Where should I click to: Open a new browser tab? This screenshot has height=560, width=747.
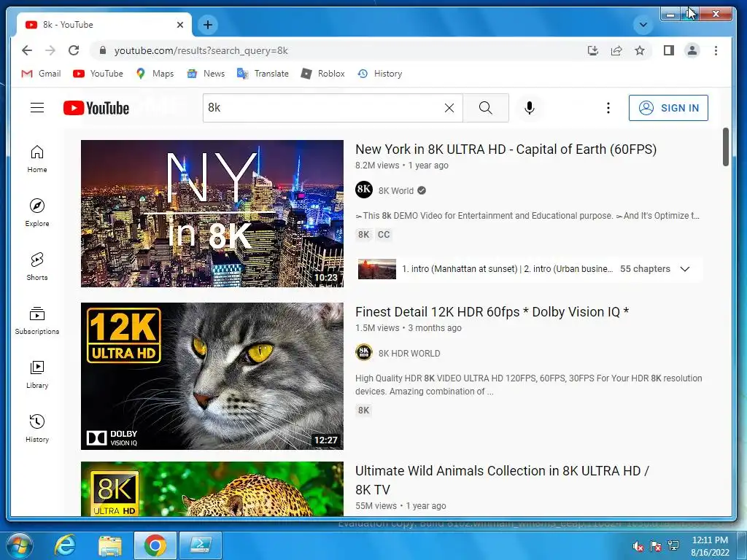point(208,25)
